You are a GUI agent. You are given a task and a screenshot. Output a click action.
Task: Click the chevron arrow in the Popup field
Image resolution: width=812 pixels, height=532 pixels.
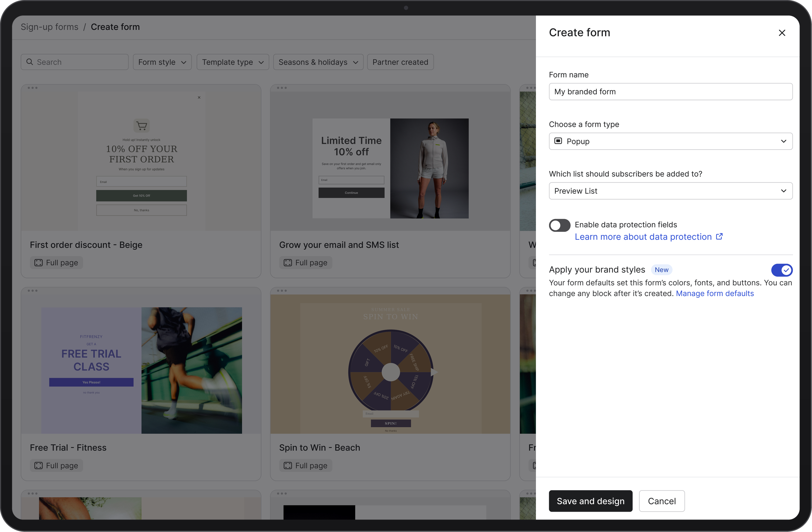click(x=783, y=141)
